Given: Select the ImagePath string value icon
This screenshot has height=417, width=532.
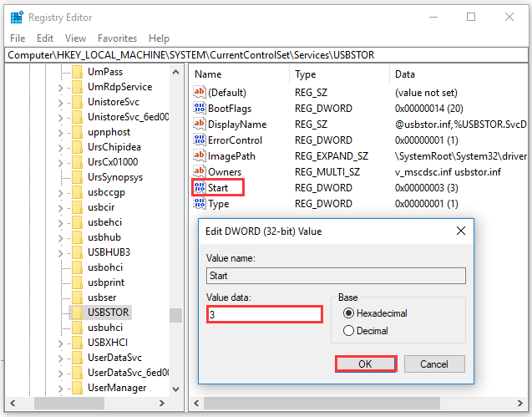Looking at the screenshot, I should tap(199, 156).
